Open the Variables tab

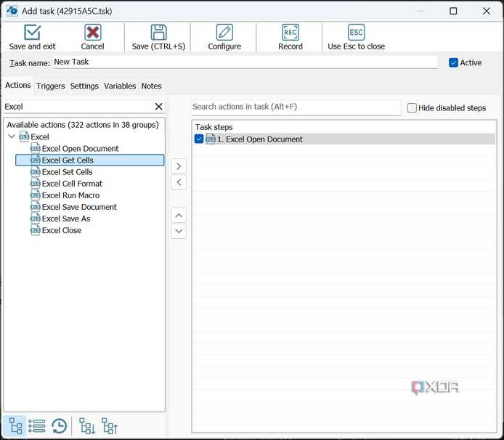[120, 86]
